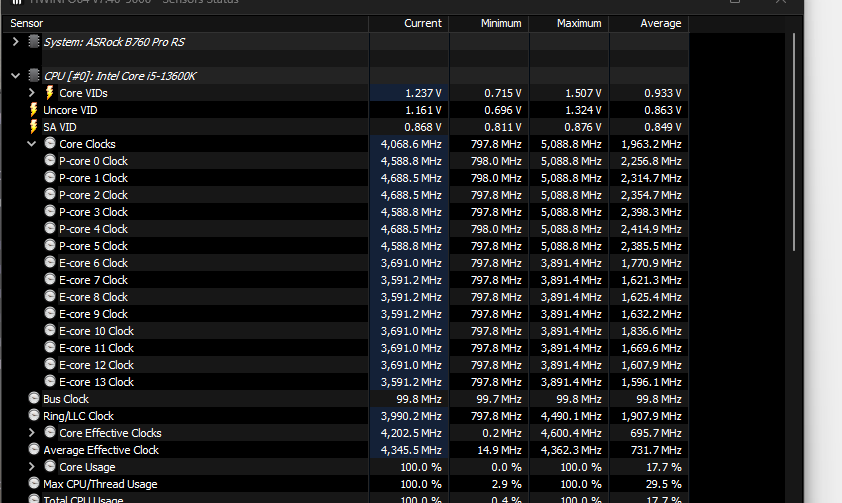Click the Core VIDs maximum value 1.507 V
This screenshot has width=842, height=503.
(583, 93)
